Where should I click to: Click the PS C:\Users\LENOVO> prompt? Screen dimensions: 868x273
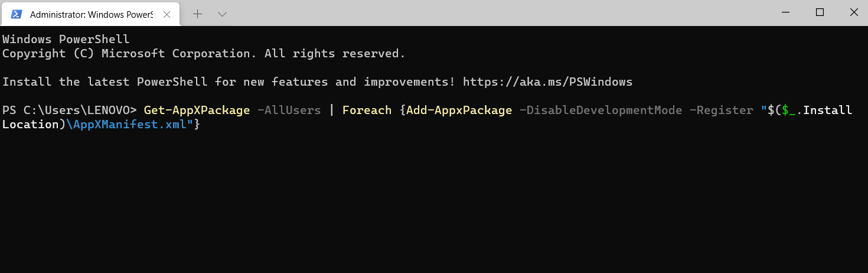pyautogui.click(x=70, y=110)
